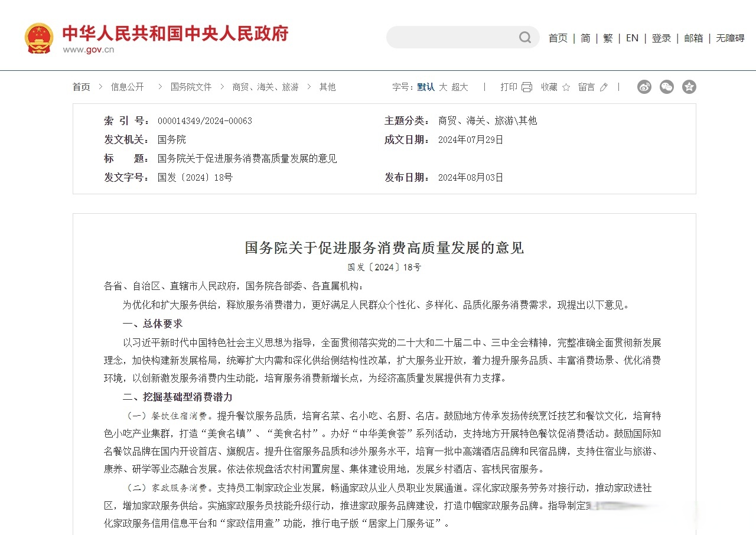Share the article via the Weibo icon
Image resolution: width=756 pixels, height=535 pixels.
click(x=644, y=86)
